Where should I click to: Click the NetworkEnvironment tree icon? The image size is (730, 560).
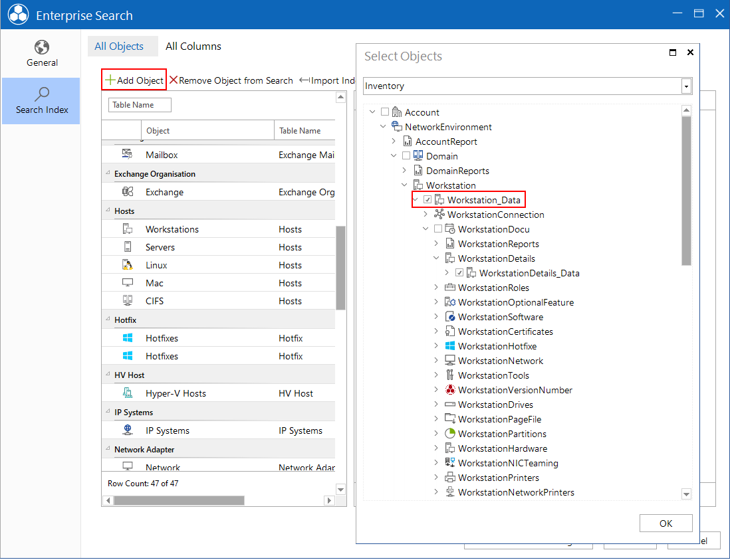point(397,126)
